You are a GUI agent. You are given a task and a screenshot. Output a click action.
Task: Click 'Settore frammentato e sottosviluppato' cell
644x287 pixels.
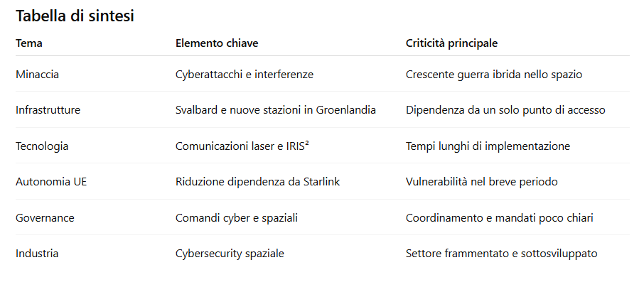coord(501,254)
